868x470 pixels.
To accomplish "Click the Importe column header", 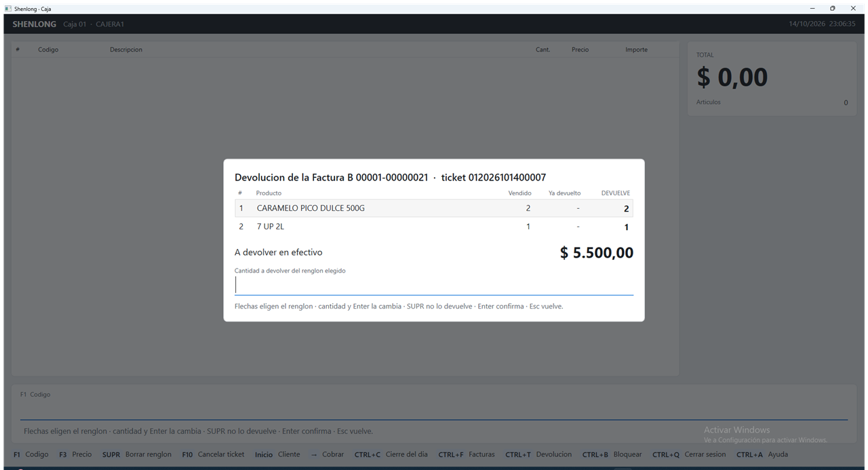I will (636, 50).
